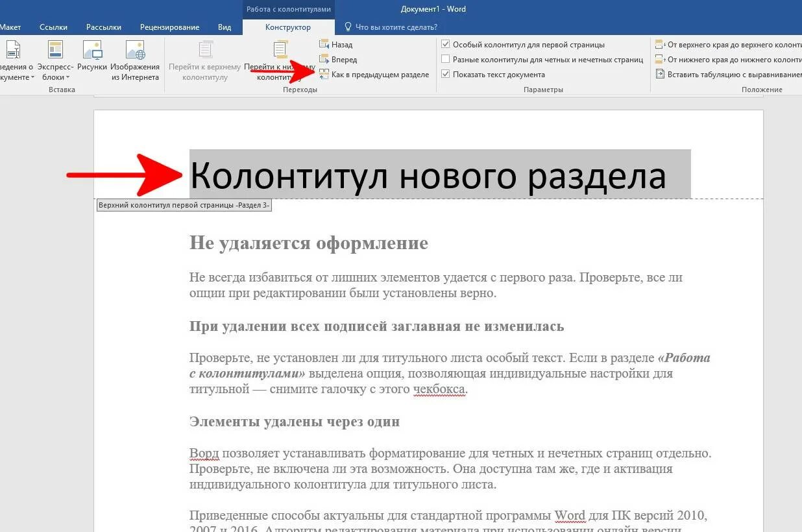Open the Ссылки ribbon tab
Image resolution: width=802 pixels, height=532 pixels.
click(x=53, y=27)
